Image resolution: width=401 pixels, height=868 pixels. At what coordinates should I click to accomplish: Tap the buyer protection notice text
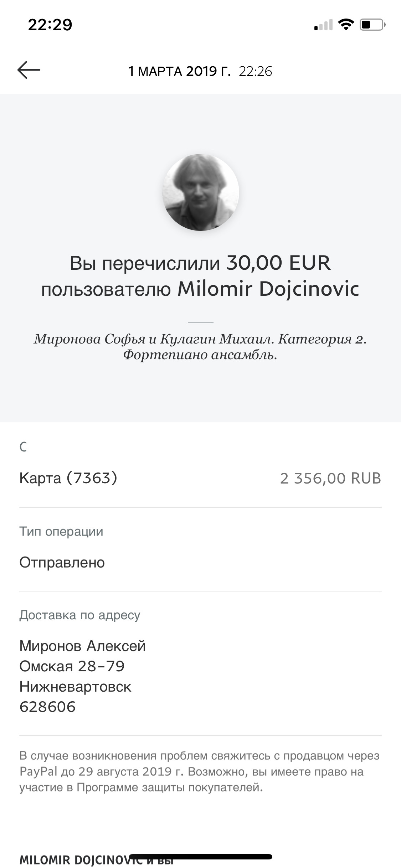200,771
